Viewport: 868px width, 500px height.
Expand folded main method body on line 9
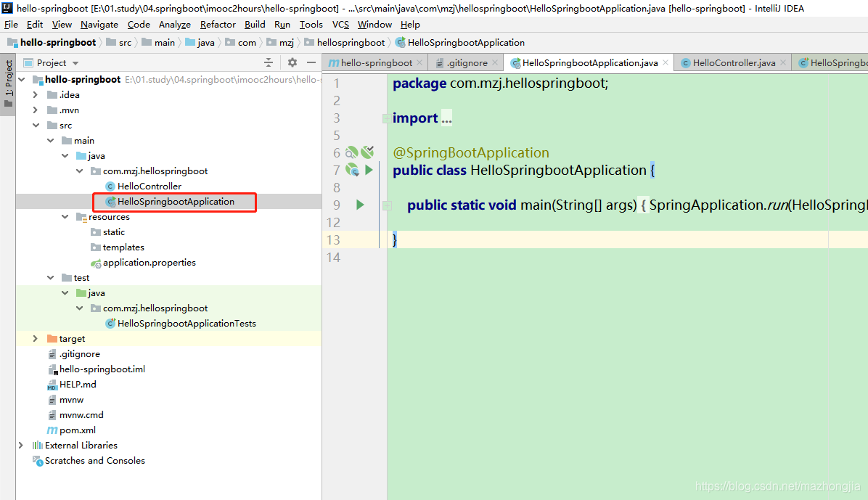pyautogui.click(x=387, y=205)
